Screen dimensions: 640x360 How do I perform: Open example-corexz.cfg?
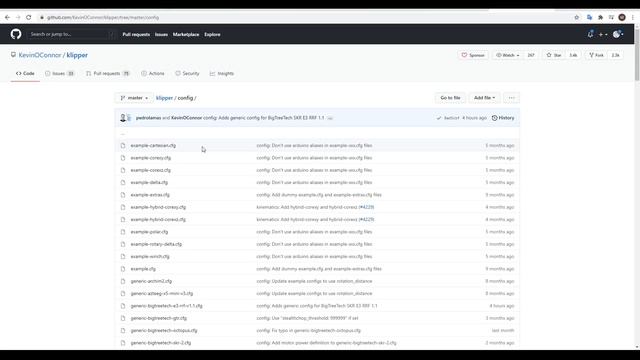click(151, 170)
